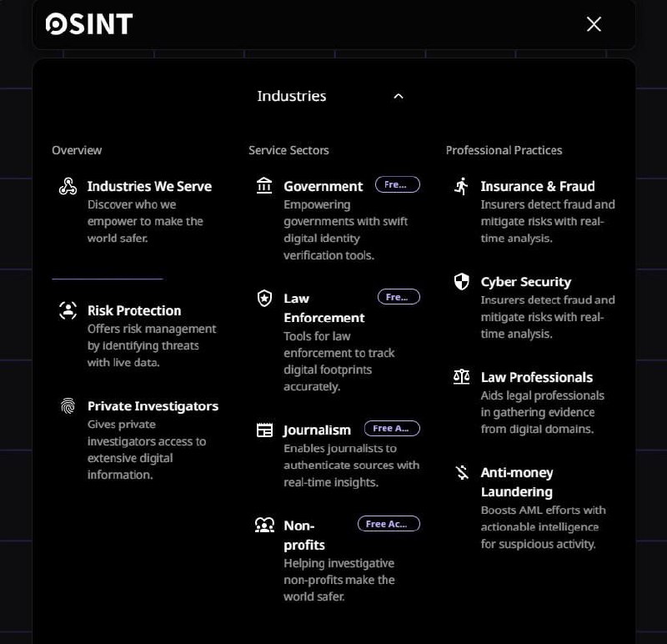Click the Anti-money Laundering icon
This screenshot has height=644, width=667.
[x=461, y=473]
